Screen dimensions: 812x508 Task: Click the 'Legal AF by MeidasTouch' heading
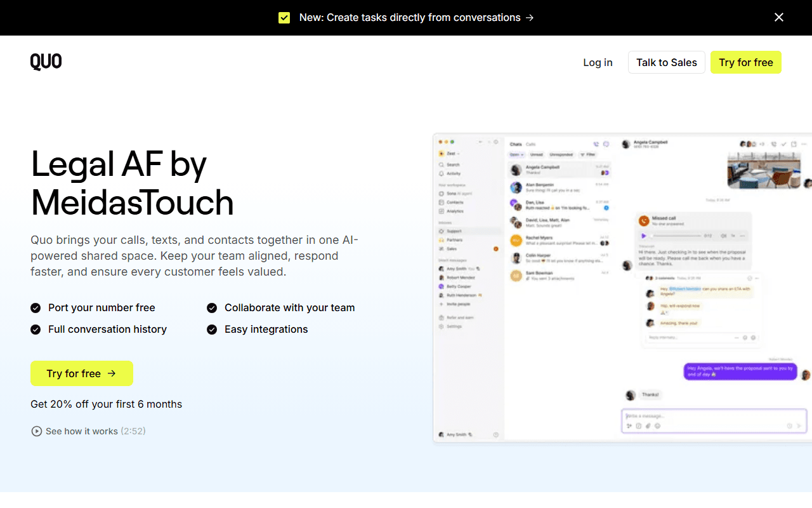pyautogui.click(x=133, y=183)
